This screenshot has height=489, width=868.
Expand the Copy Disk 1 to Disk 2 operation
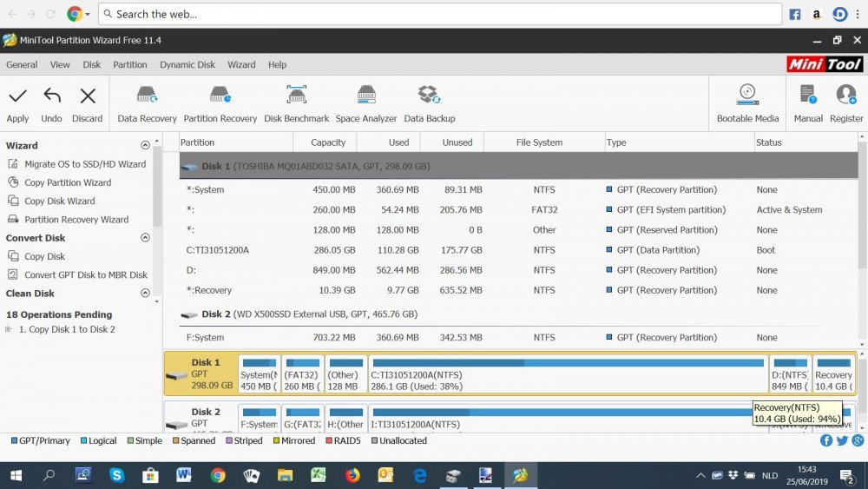[8, 329]
